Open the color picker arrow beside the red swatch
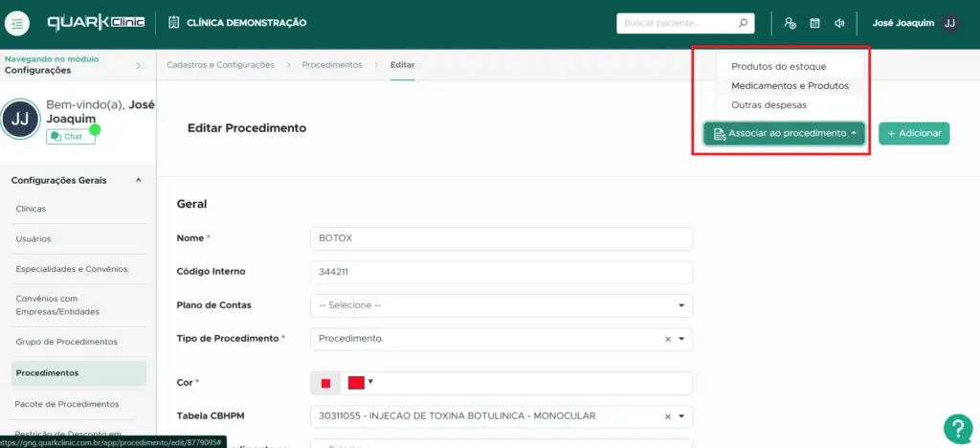Image resolution: width=980 pixels, height=448 pixels. 370,382
